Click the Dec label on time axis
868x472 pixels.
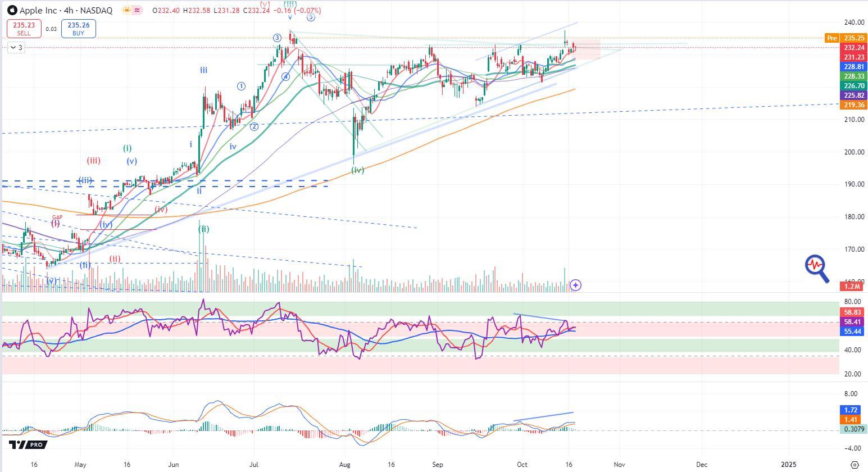(x=701, y=465)
